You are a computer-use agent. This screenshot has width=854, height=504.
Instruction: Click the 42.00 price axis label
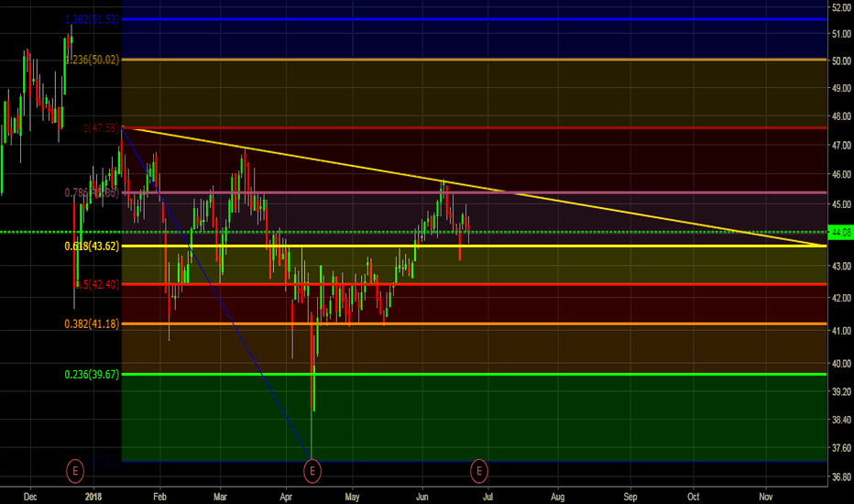click(841, 298)
